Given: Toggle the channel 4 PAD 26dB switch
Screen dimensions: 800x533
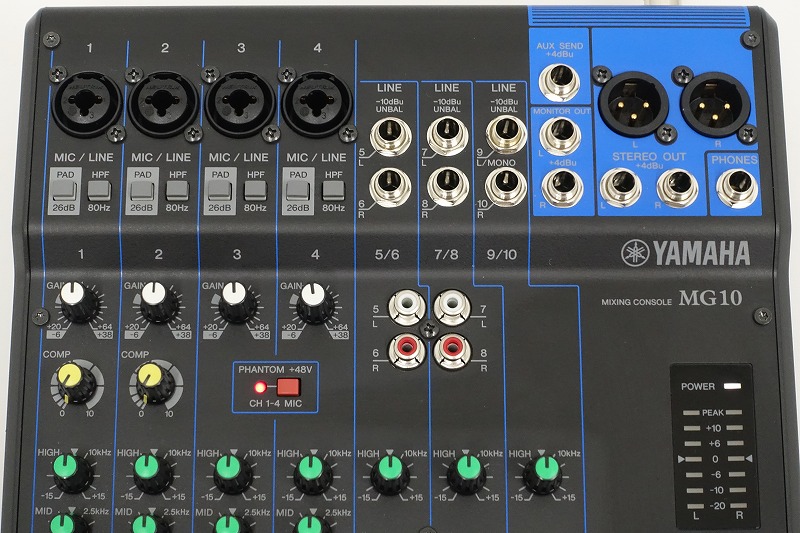Looking at the screenshot, I should 298,191.
